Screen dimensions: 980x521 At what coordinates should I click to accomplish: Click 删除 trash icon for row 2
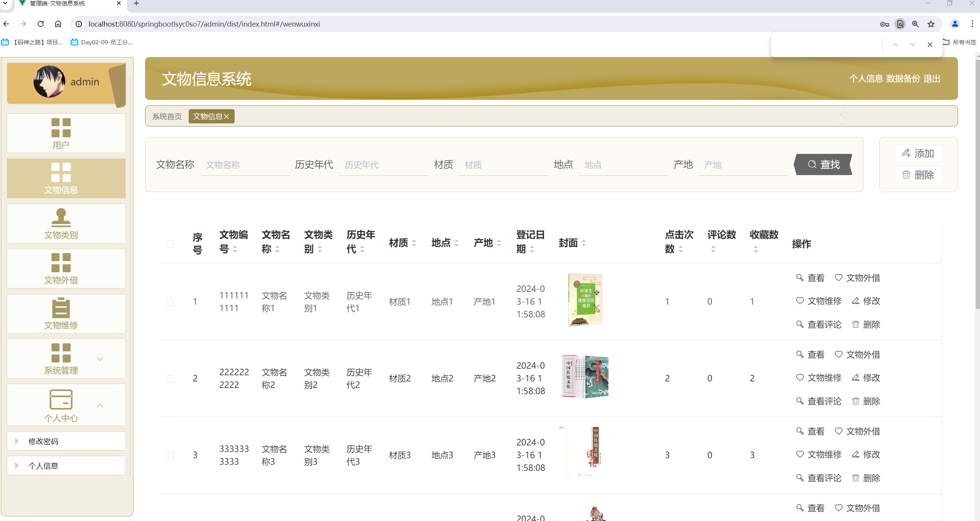click(856, 401)
